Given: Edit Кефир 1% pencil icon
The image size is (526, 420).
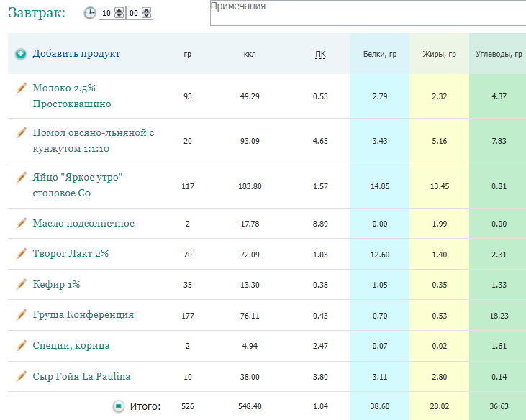Looking at the screenshot, I should [x=21, y=284].
